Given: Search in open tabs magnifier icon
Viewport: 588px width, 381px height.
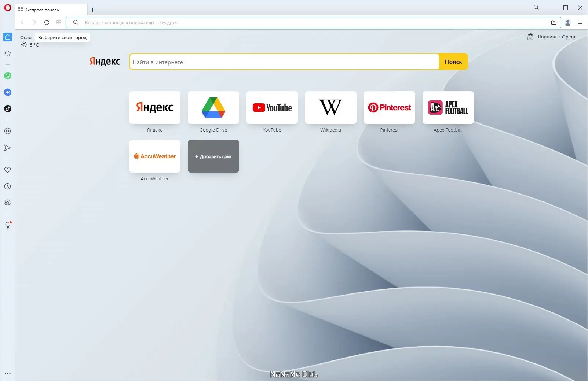Looking at the screenshot, I should [x=536, y=7].
